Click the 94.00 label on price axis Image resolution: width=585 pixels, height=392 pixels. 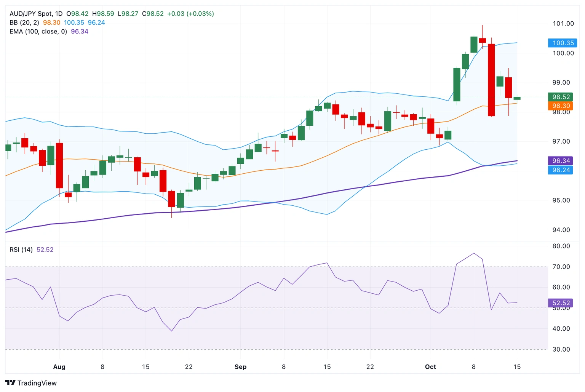tap(561, 230)
